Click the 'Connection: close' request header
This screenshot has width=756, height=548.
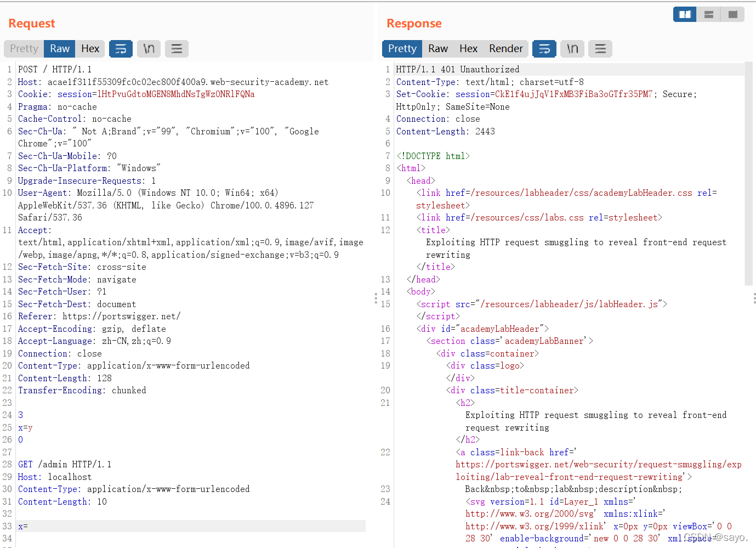coord(60,354)
